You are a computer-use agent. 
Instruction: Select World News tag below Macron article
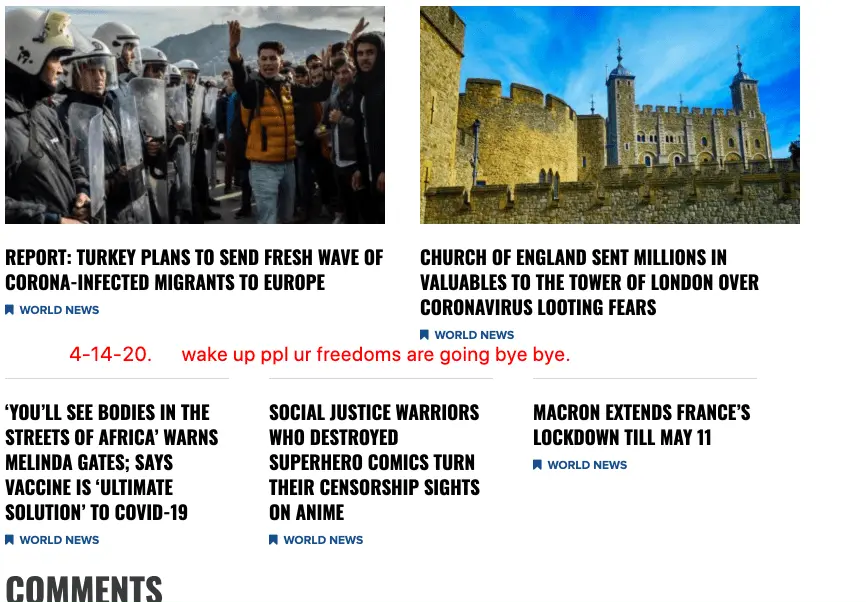pos(587,464)
